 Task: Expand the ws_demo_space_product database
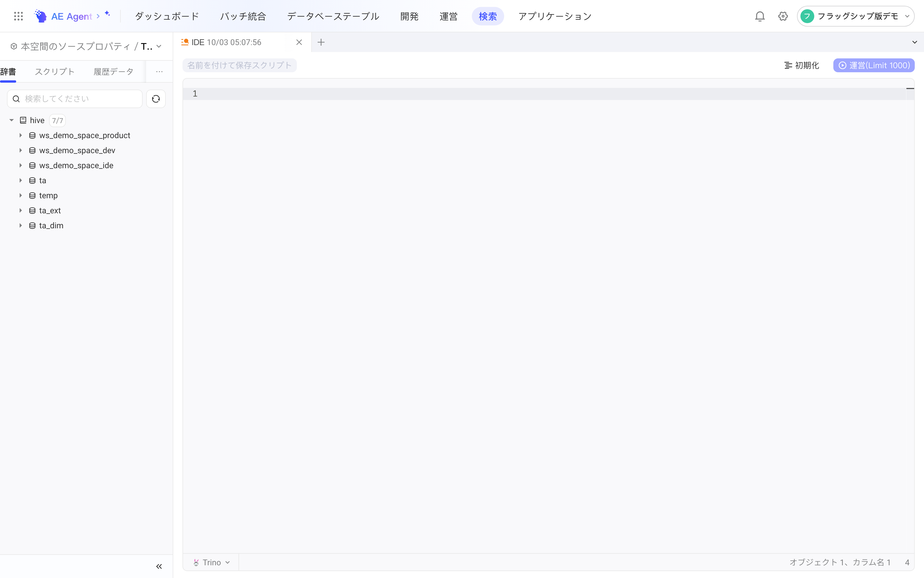coord(21,135)
